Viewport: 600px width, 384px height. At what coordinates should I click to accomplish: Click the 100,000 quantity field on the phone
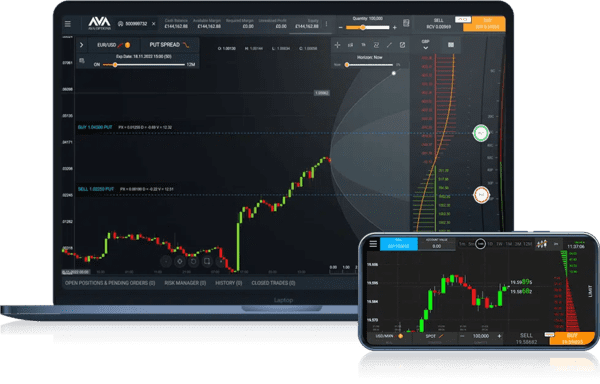[481, 336]
